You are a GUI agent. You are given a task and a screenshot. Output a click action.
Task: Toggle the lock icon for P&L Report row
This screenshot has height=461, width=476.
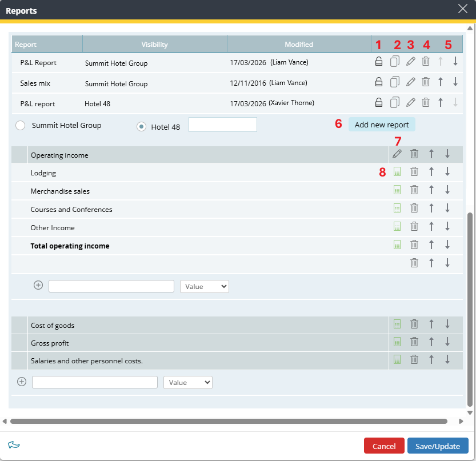[x=378, y=61]
